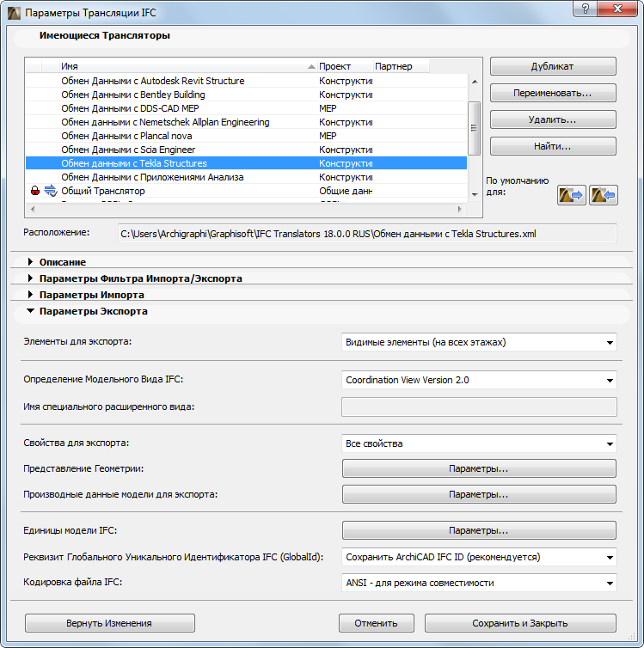The width and height of the screenshot is (644, 648).
Task: Open the Определение Модельного Вида IFC dropdown
Action: click(x=479, y=380)
